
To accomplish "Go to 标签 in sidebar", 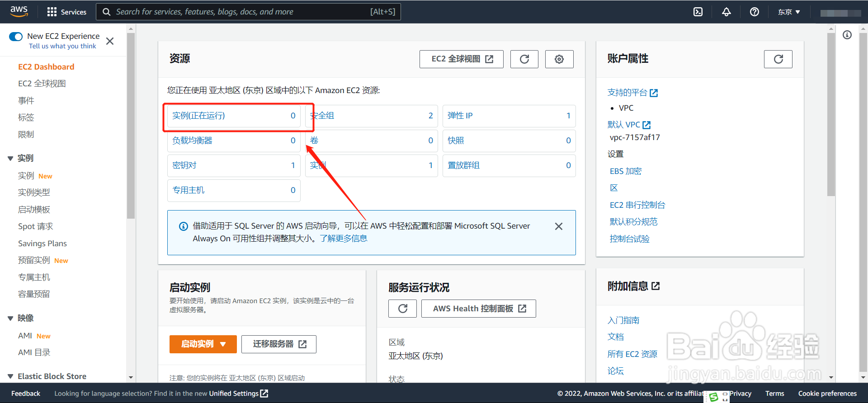I will coord(26,117).
